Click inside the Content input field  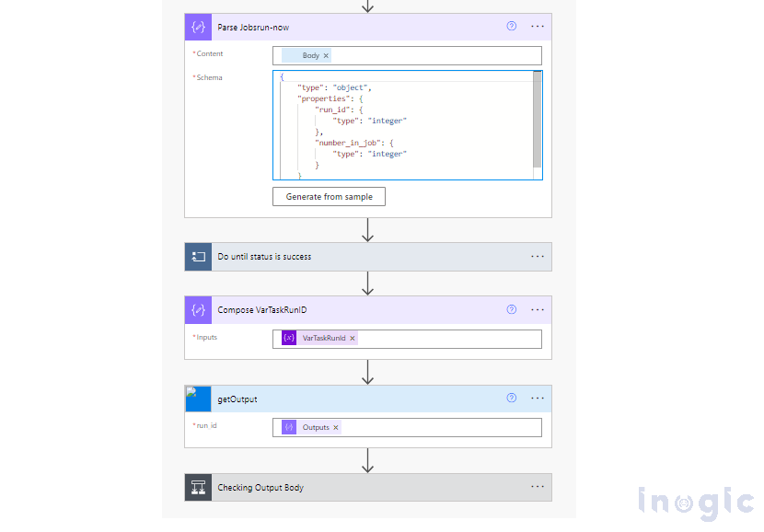[407, 55]
